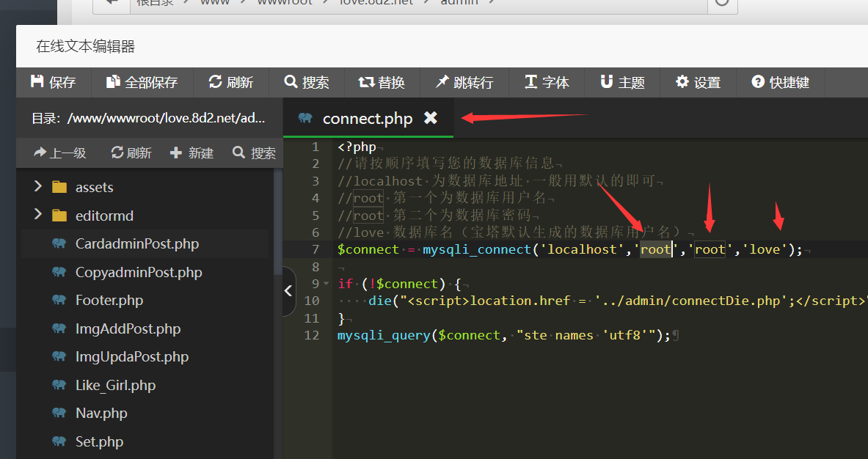Image resolution: width=868 pixels, height=459 pixels.
Task: Click Save All (全部保存) in toolbar
Action: [x=142, y=82]
